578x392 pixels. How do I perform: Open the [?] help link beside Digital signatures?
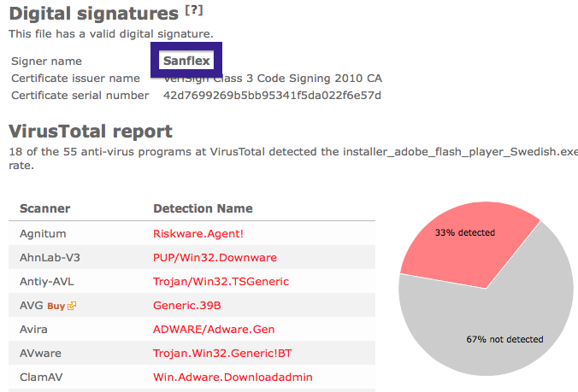tap(194, 10)
